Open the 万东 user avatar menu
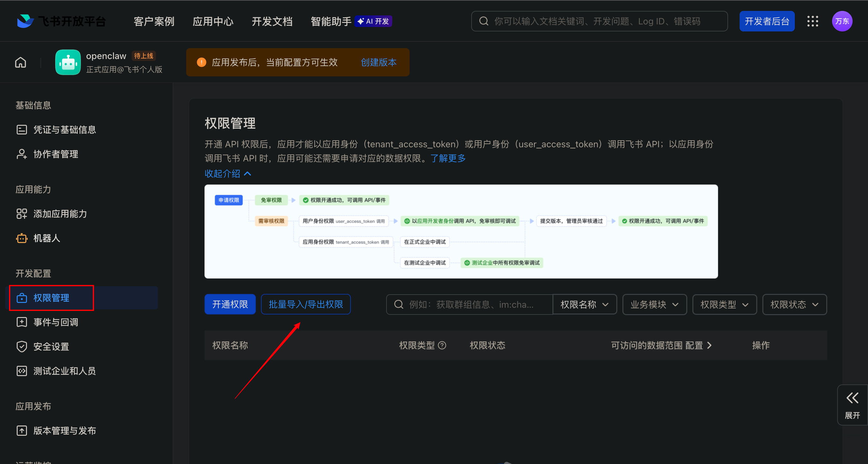 click(x=842, y=21)
